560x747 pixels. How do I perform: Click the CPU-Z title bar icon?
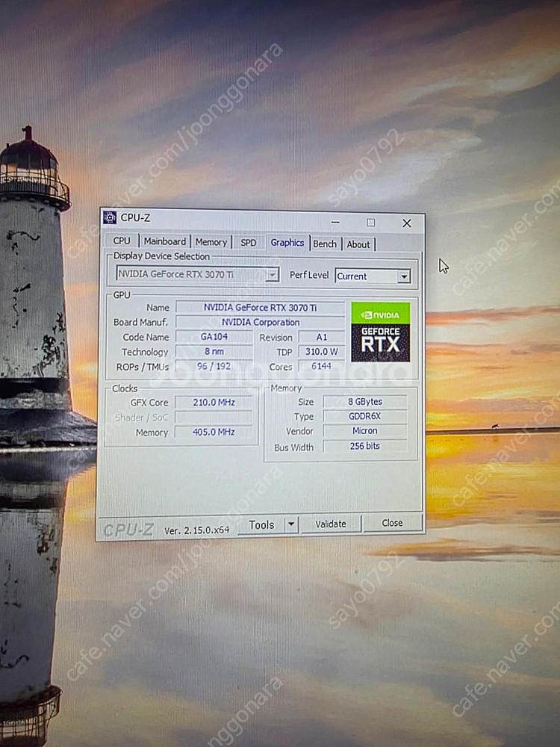[110, 217]
